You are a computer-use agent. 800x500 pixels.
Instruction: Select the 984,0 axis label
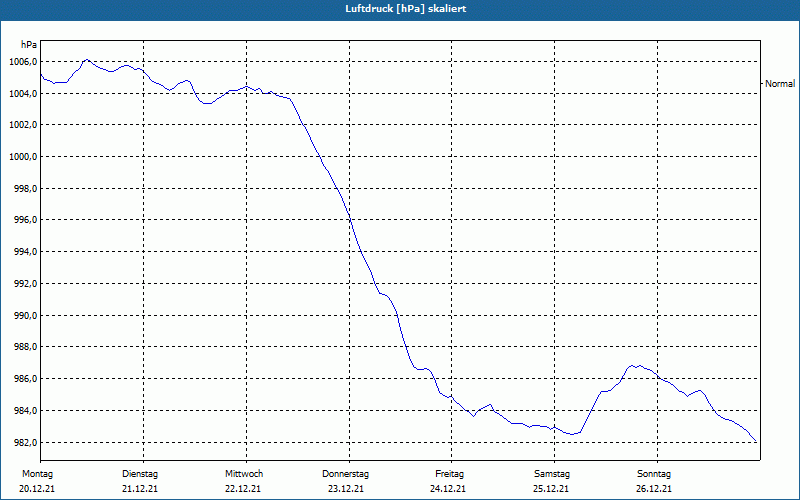click(26, 410)
